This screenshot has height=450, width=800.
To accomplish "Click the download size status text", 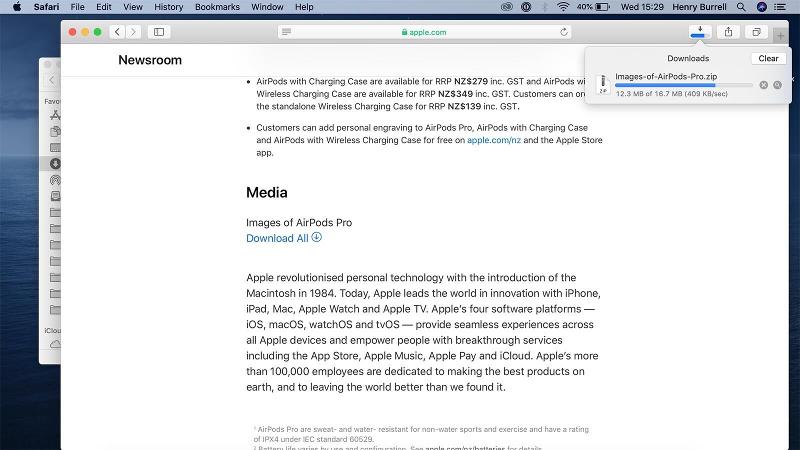I will 671,94.
